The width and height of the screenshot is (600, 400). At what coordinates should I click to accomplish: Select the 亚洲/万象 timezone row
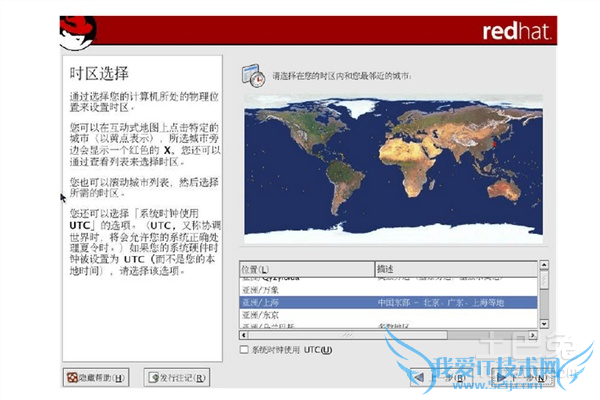388,290
